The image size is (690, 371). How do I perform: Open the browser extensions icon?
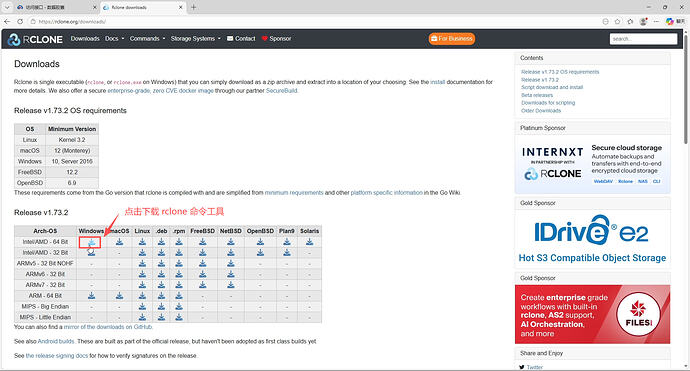click(x=630, y=21)
